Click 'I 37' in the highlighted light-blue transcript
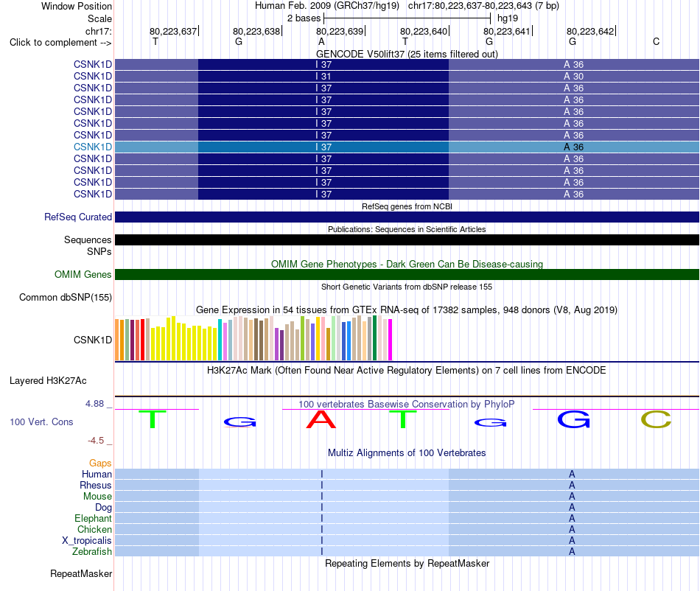This screenshot has width=700, height=591. point(323,147)
